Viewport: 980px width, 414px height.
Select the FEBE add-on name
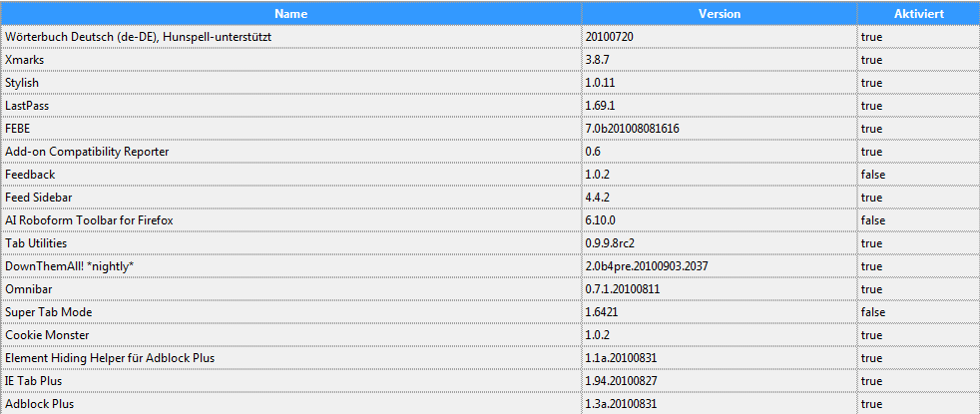[x=19, y=129]
